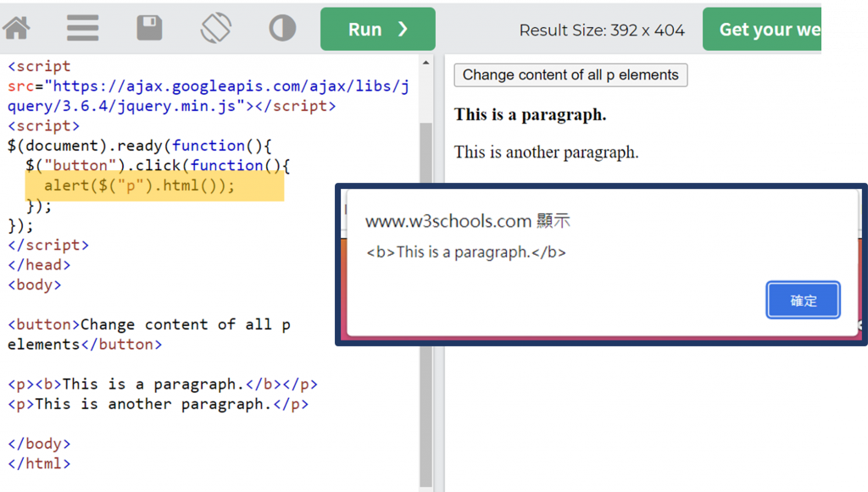Run the code with the Run button
The image size is (868, 492).
tap(377, 29)
